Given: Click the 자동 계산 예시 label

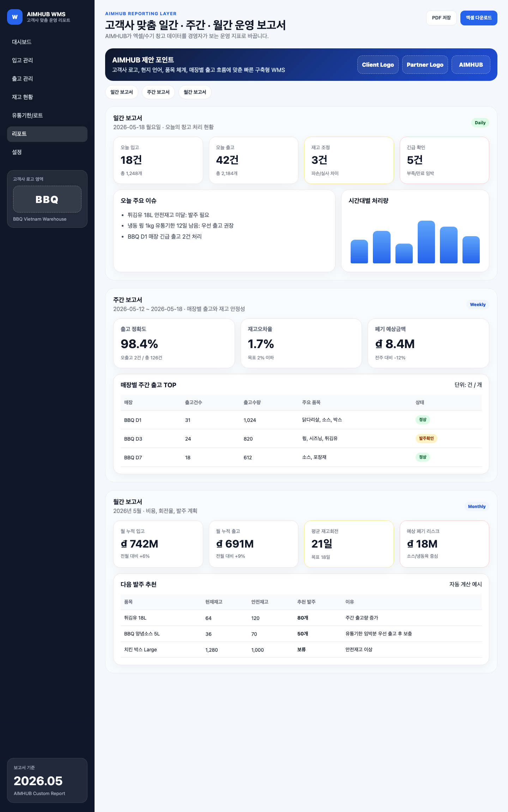Looking at the screenshot, I should pos(466,584).
